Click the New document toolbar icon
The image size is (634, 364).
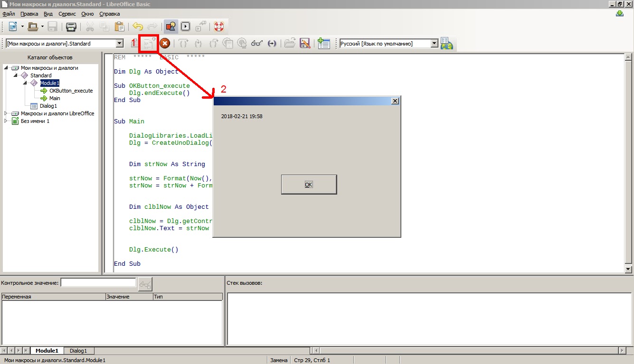coord(12,27)
